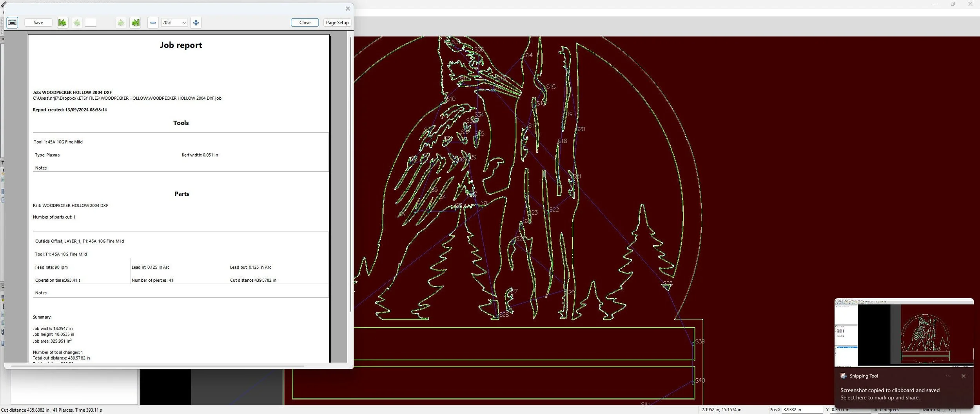Click 'Tool 1: 45A 10G Fine Mild' text
Viewport: 980px width, 414px height.
[x=58, y=142]
